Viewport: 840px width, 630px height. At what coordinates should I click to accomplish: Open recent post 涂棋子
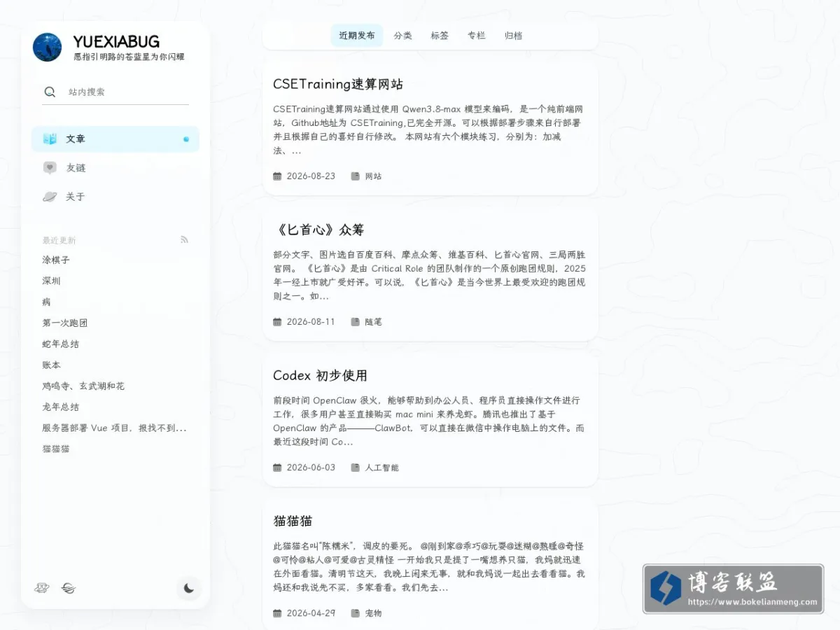coord(56,260)
